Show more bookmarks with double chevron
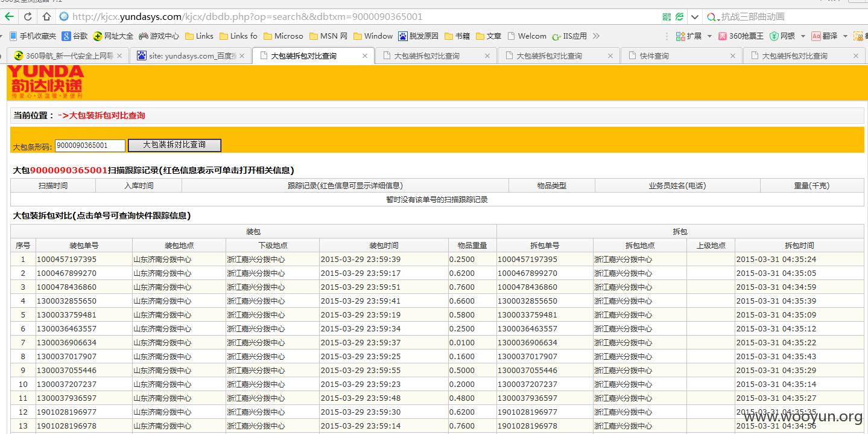Viewport: 868px width, 434px height. click(597, 36)
